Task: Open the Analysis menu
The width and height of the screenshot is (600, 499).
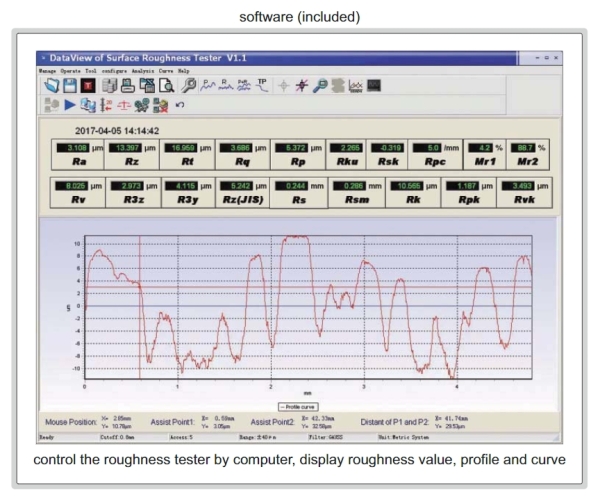Action: [x=143, y=72]
